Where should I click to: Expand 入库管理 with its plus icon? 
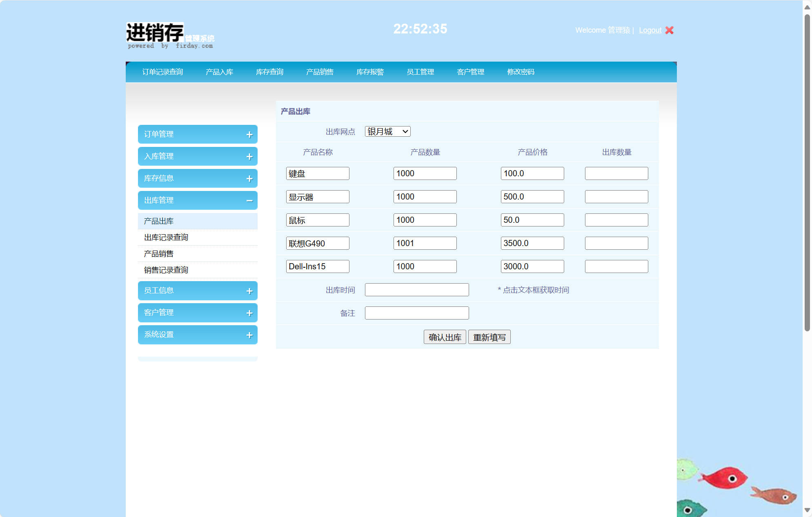pyautogui.click(x=249, y=157)
